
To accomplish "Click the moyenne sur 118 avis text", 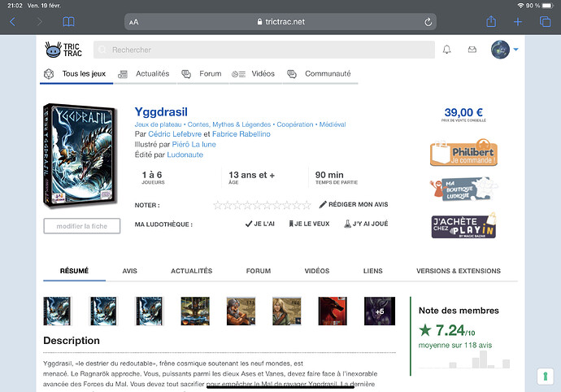I will pos(455,345).
